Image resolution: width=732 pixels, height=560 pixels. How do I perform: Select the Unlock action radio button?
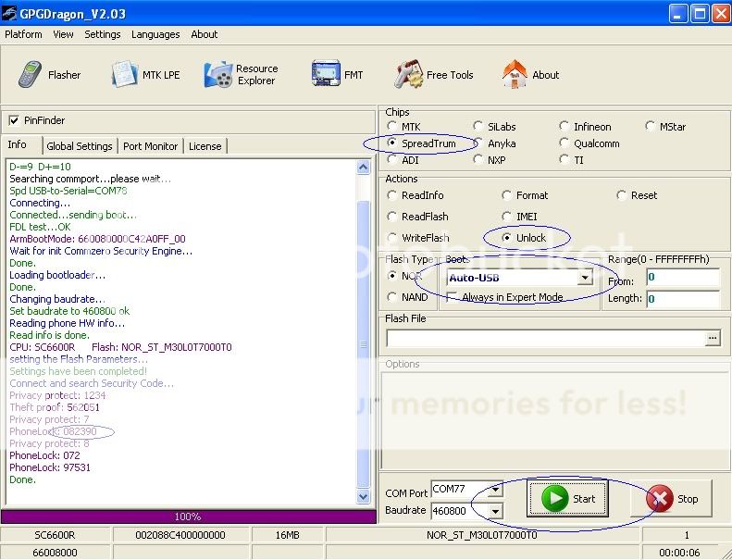click(506, 238)
